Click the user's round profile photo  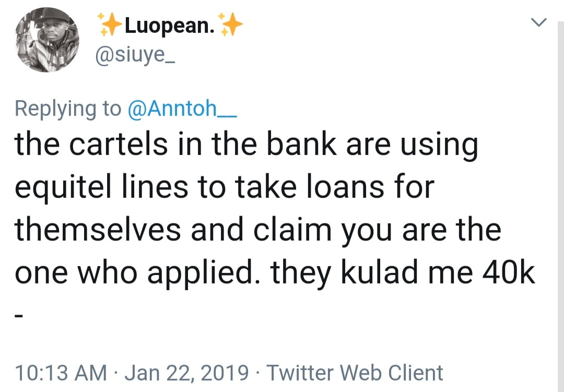48,40
